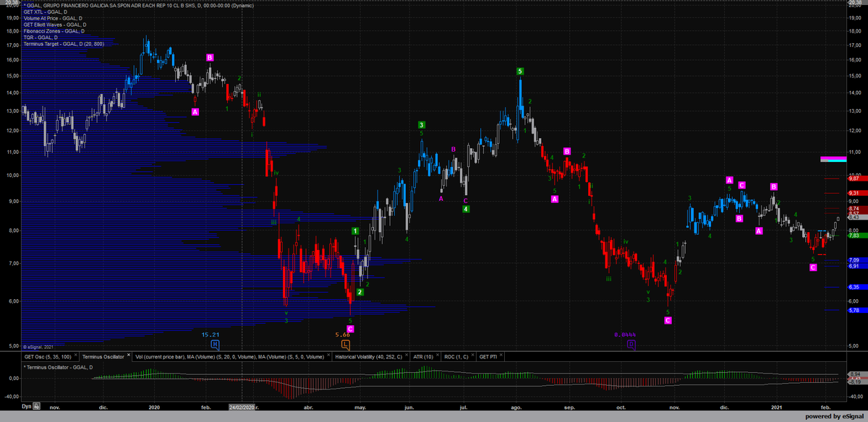Close the ROC (1, C) tab
Image resolution: width=868 pixels, height=422 pixels.
click(471, 356)
